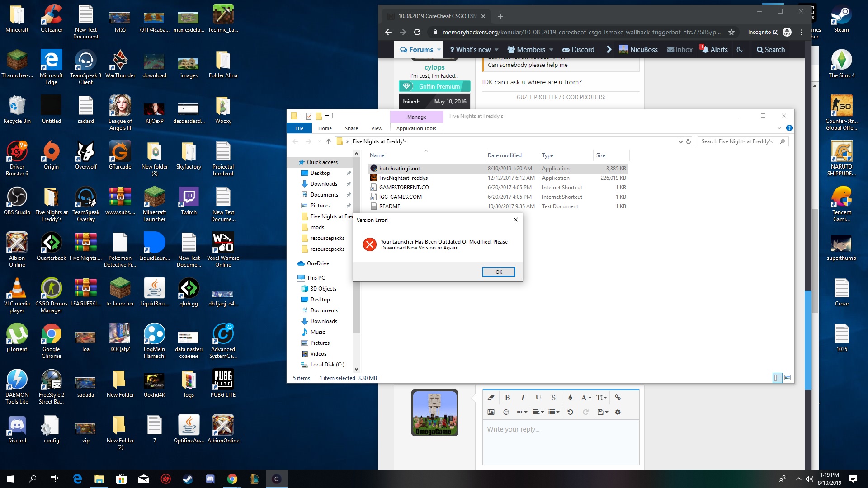
Task: Toggle italic in the reply editor
Action: click(523, 398)
